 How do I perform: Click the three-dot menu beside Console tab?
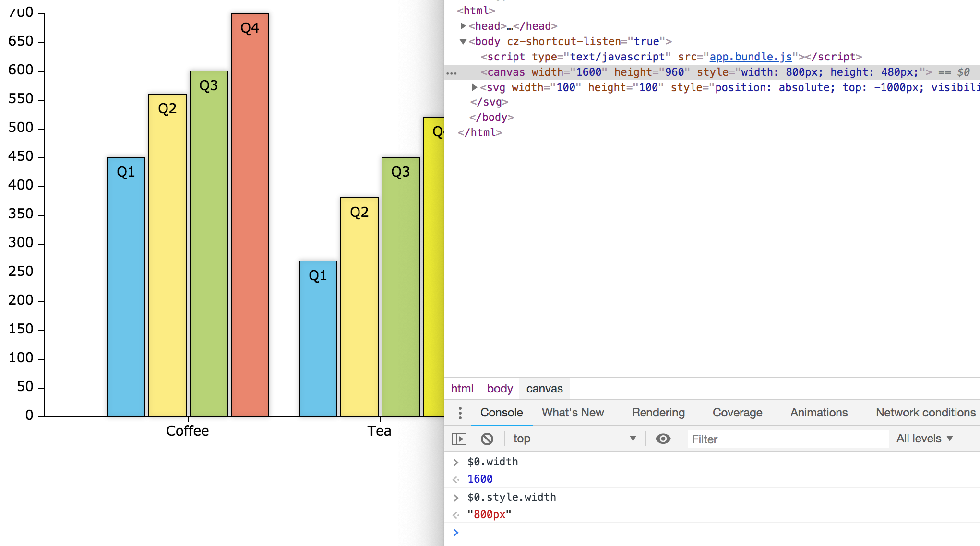pos(460,412)
